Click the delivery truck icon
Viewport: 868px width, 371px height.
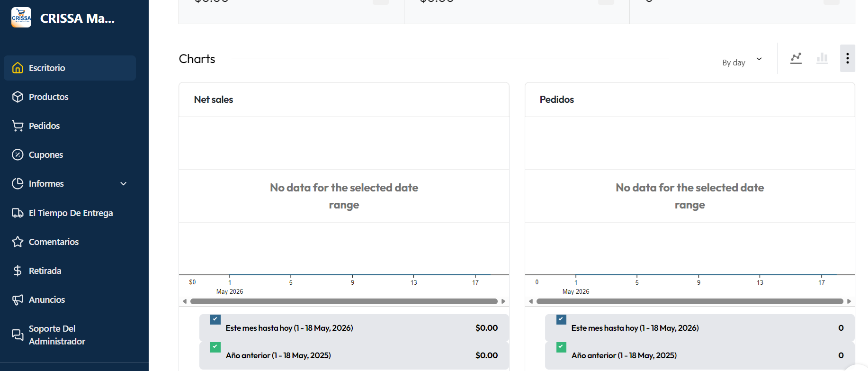pos(18,213)
